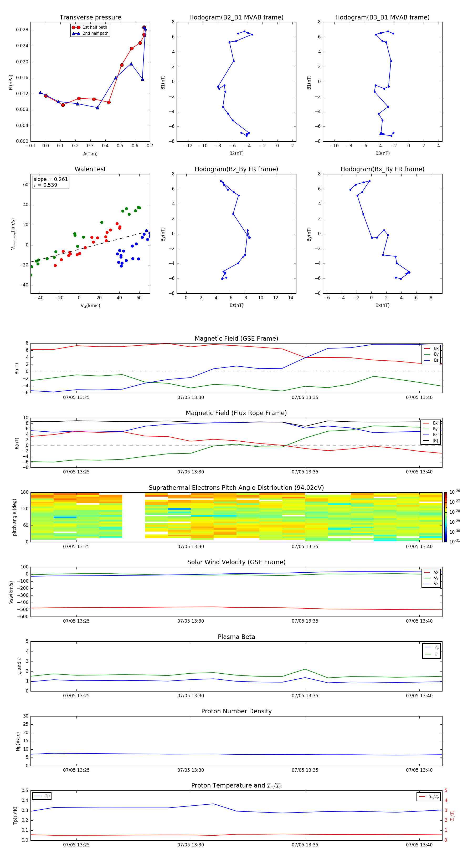Click the "Magnetic Field (Flux Rope Frame)" title
Viewport: 473px width, 868px height.
coord(236,413)
